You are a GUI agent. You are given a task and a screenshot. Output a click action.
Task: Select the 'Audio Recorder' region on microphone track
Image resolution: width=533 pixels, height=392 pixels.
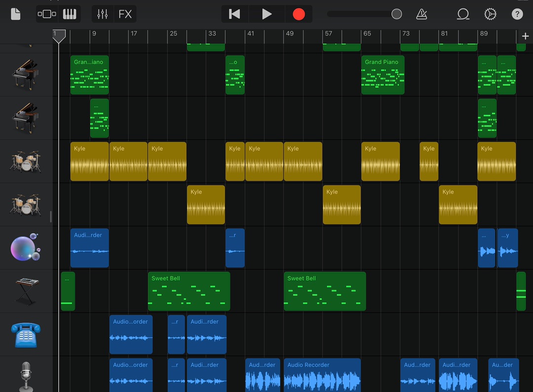322,375
